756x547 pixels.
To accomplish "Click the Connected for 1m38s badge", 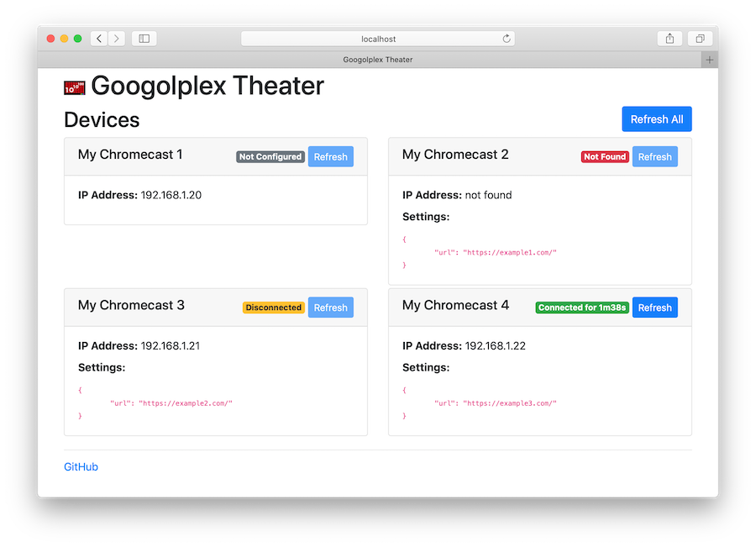I will pos(582,308).
